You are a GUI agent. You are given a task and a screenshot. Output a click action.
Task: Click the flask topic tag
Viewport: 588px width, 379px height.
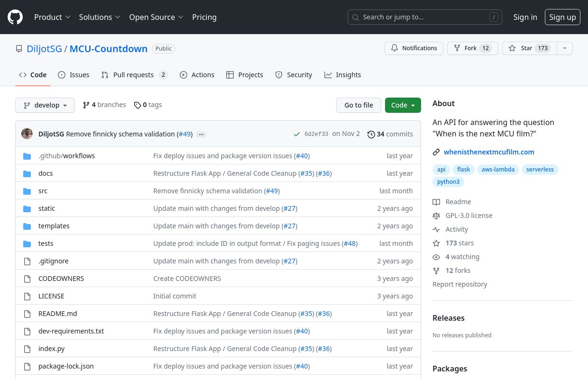[x=463, y=169]
